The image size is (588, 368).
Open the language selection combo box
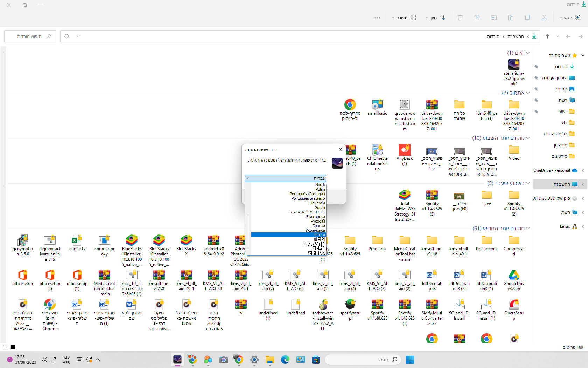(285, 178)
